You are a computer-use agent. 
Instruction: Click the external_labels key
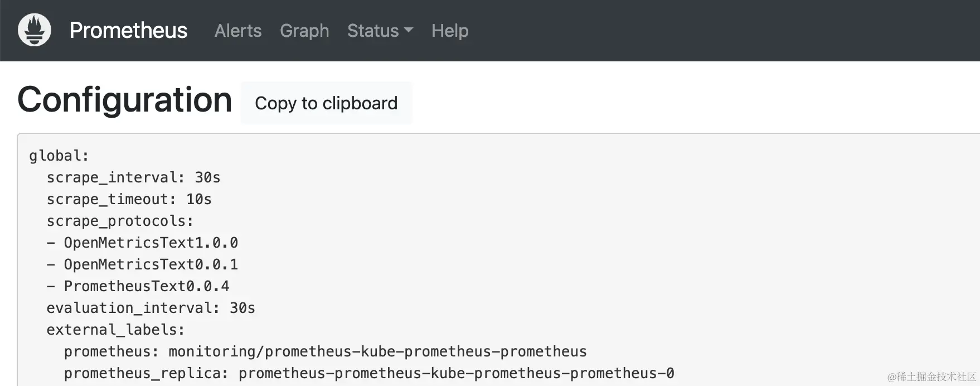click(115, 330)
